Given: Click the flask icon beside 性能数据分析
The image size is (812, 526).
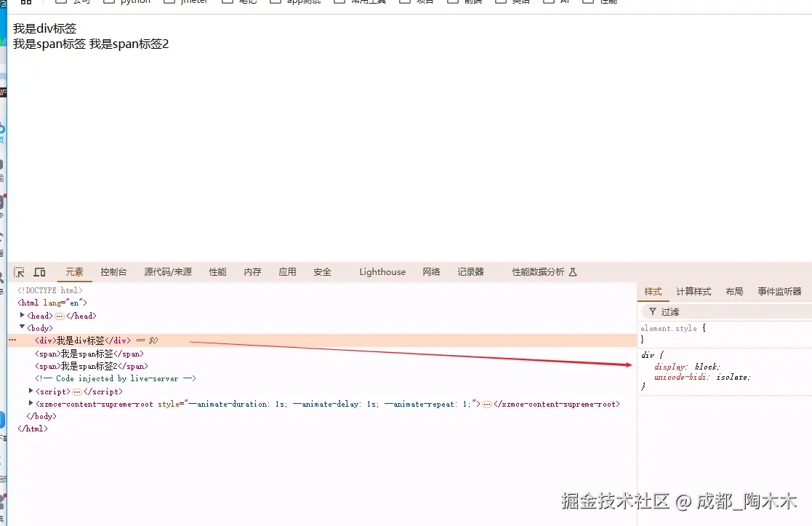Looking at the screenshot, I should coord(573,272).
